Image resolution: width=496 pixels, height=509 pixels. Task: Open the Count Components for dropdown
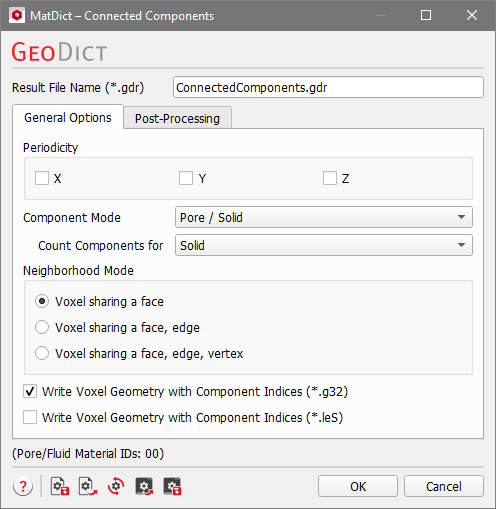tap(324, 245)
